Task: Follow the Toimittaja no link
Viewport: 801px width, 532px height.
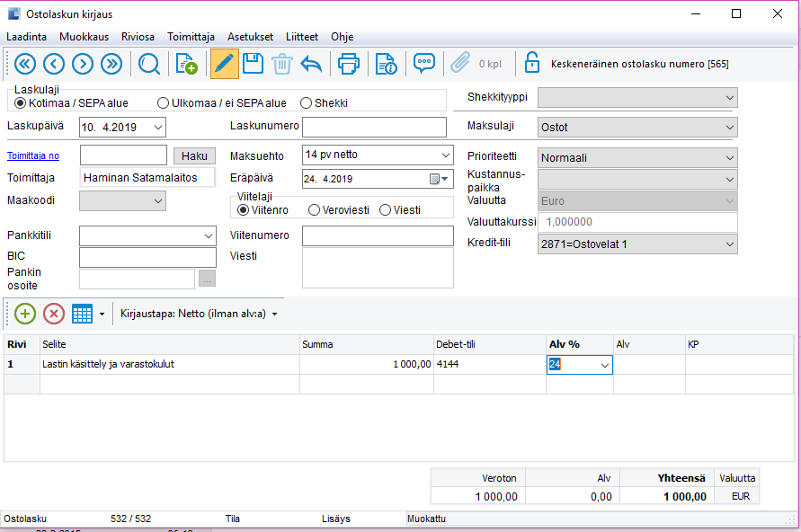Action: pyautogui.click(x=33, y=155)
